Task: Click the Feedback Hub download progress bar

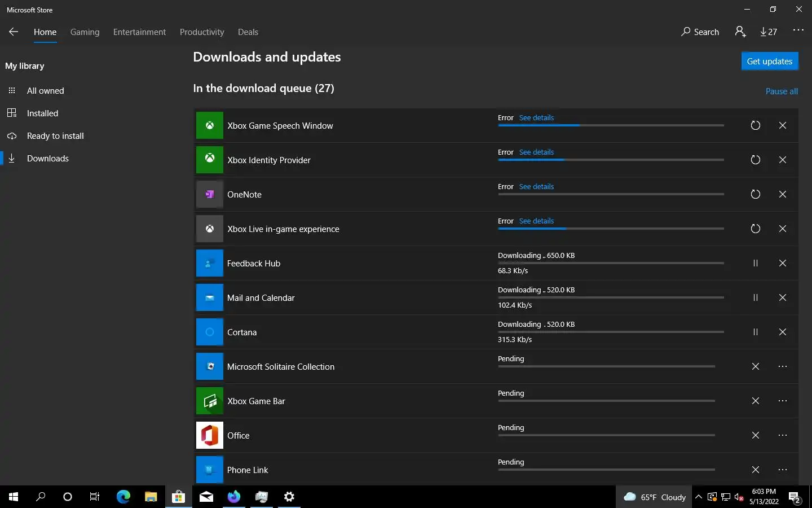Action: (611, 263)
